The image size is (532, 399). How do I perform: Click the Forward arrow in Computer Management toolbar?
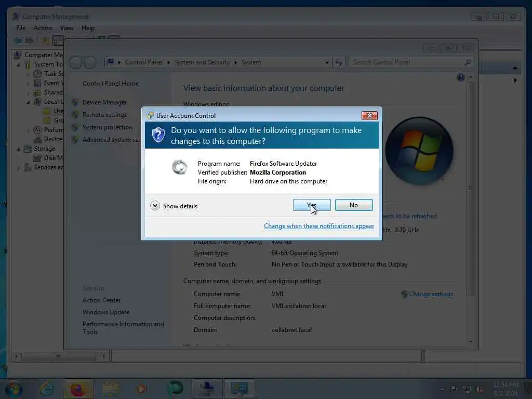[x=30, y=41]
